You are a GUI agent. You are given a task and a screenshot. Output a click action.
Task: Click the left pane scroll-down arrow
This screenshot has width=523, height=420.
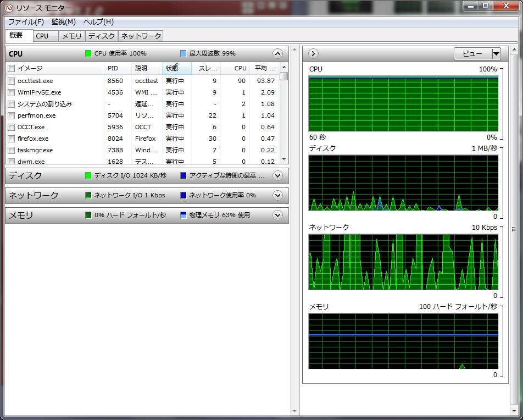tap(294, 411)
